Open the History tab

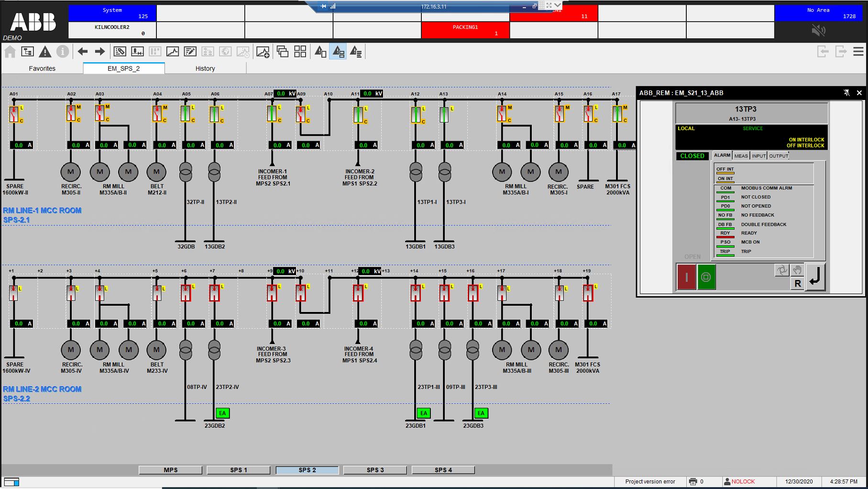click(205, 68)
